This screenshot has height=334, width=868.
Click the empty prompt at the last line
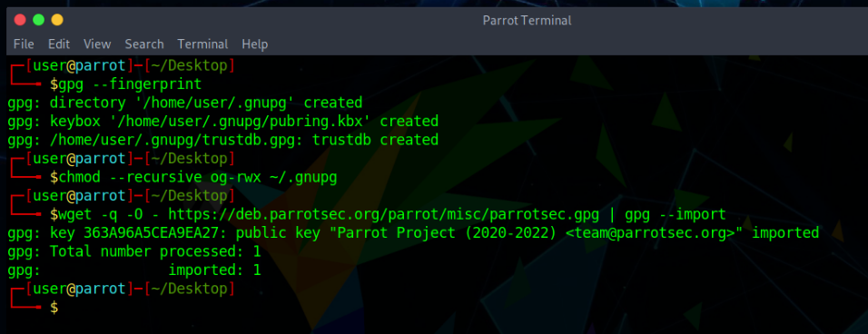(54, 308)
